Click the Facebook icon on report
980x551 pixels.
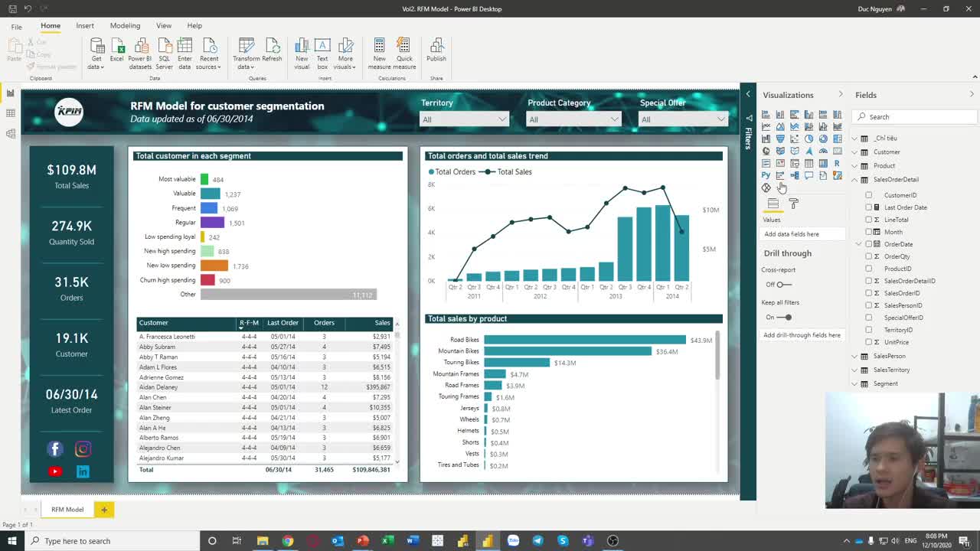click(x=55, y=449)
